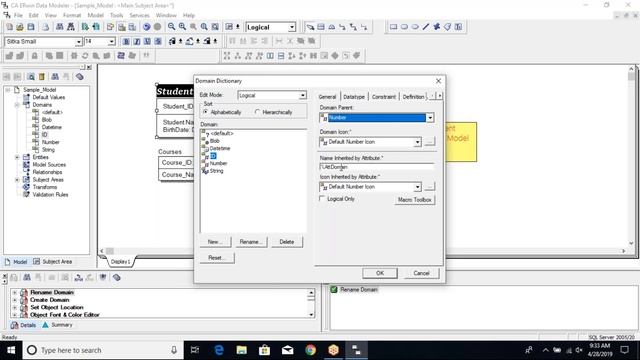Open Icon Inherited by Attribute dropdown

(x=417, y=187)
